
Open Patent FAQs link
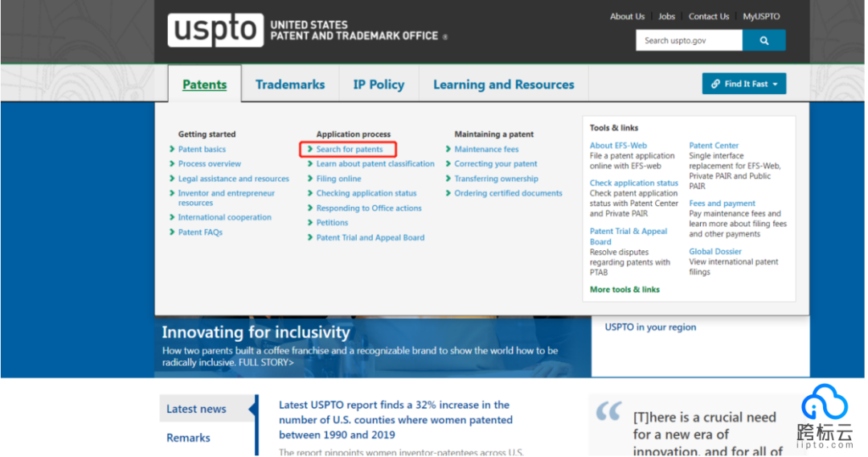pyautogui.click(x=200, y=232)
